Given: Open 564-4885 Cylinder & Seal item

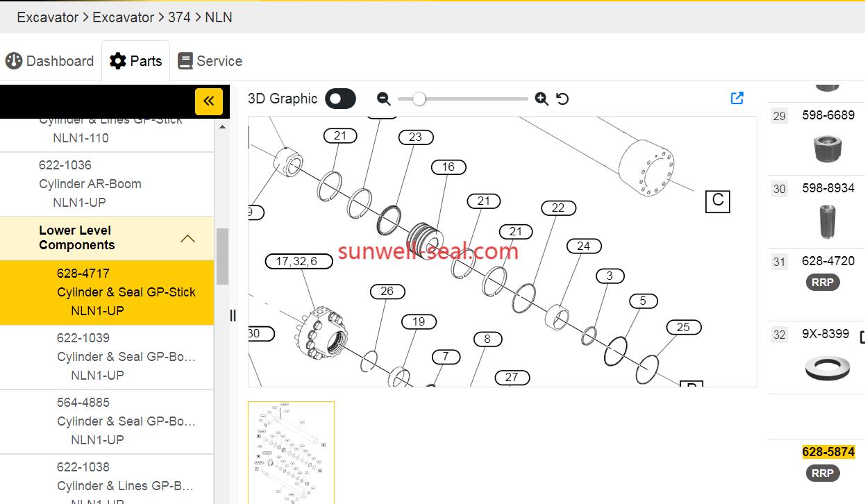Looking at the screenshot, I should click(125, 421).
